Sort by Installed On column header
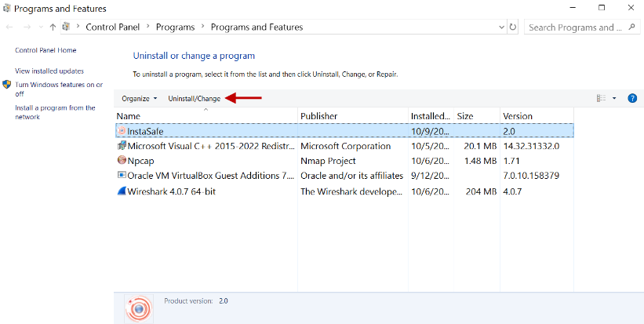Image resolution: width=644 pixels, height=324 pixels. pos(431,116)
